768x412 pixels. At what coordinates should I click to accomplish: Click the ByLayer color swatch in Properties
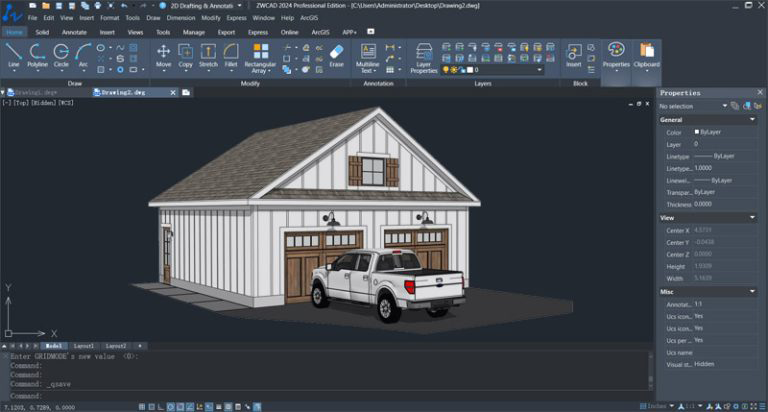[x=697, y=132]
